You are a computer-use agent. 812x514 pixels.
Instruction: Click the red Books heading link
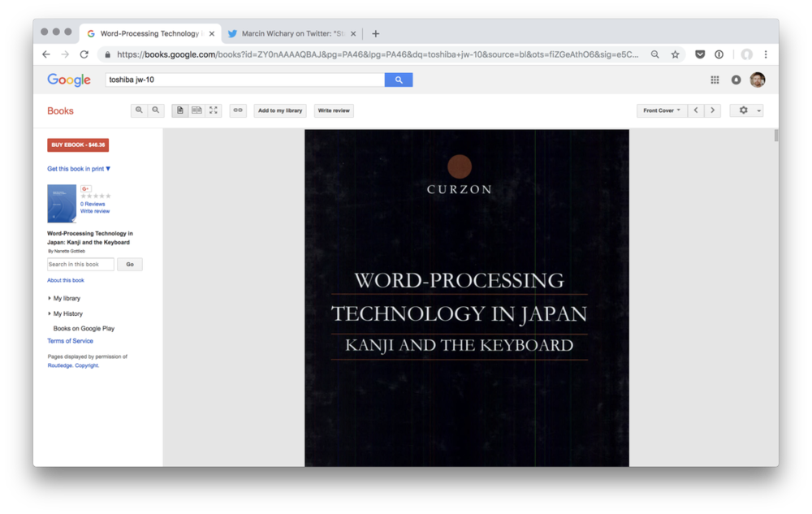(60, 110)
